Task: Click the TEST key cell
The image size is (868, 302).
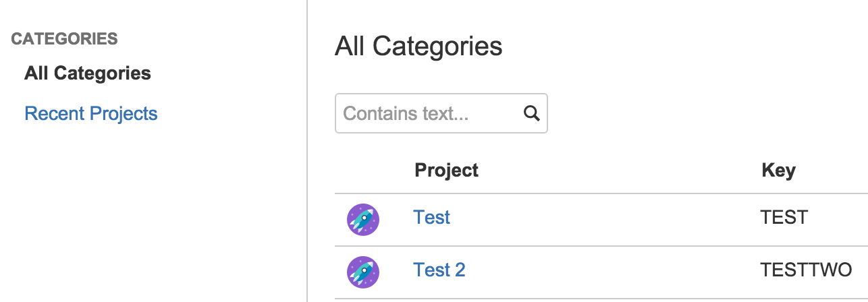Action: [784, 217]
